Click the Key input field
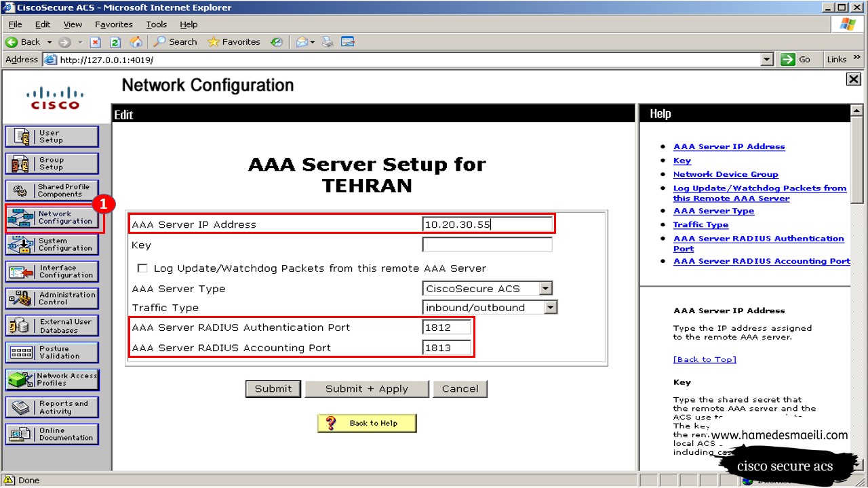The image size is (868, 488). pos(487,245)
